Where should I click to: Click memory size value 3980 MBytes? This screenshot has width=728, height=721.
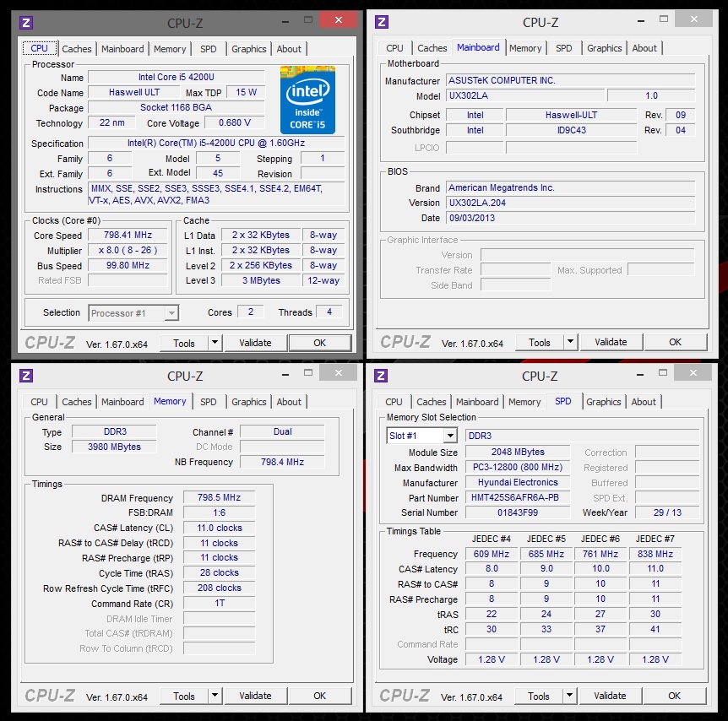114,447
